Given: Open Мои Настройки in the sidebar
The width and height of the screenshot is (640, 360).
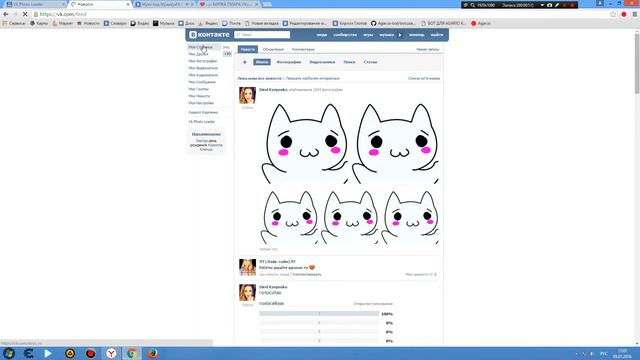Looking at the screenshot, I should pos(201,103).
